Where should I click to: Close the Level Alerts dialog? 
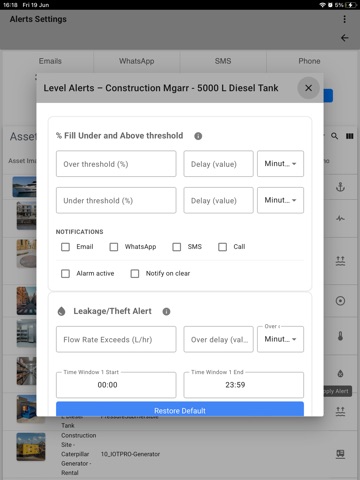[308, 88]
